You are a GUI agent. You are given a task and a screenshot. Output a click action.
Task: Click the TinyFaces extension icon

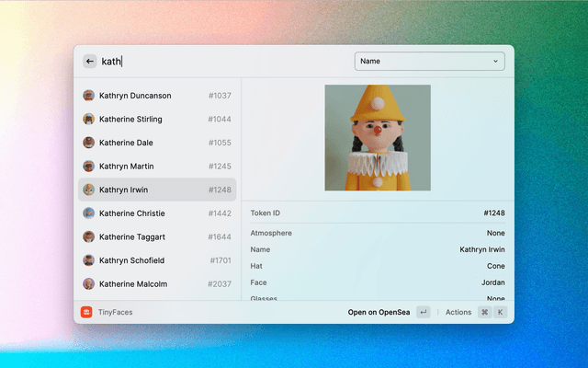tap(86, 312)
